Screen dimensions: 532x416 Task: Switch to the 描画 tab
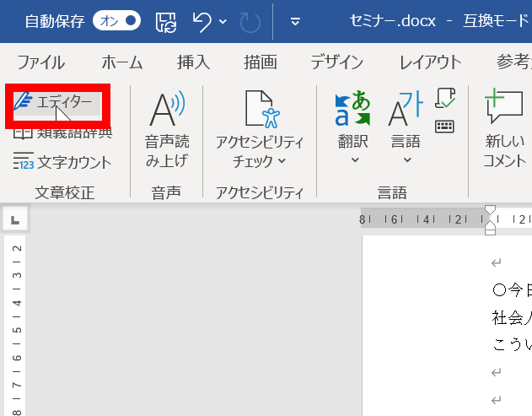[261, 62]
